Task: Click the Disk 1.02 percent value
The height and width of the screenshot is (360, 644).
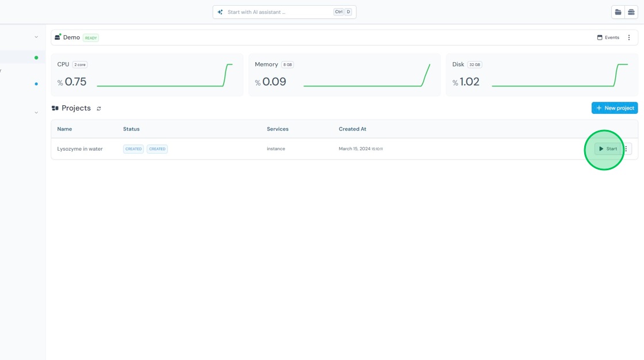Action: pyautogui.click(x=466, y=82)
